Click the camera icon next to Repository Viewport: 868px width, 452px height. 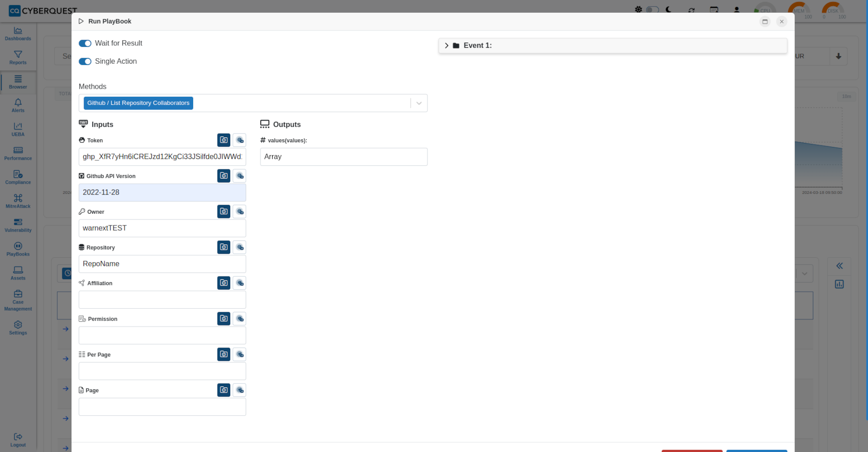tap(224, 247)
